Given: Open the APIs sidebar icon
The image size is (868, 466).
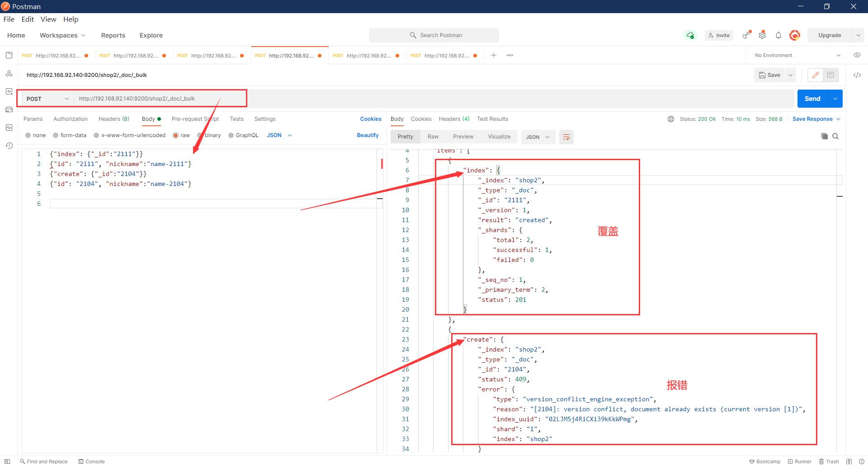Looking at the screenshot, I should pyautogui.click(x=9, y=73).
